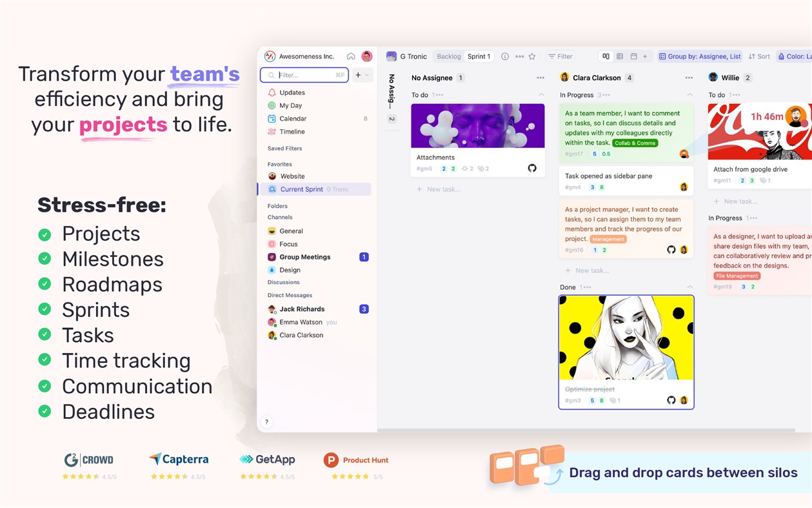Open Updates from the sidebar bell icon
Viewport: 812px width, 508px height.
[271, 92]
